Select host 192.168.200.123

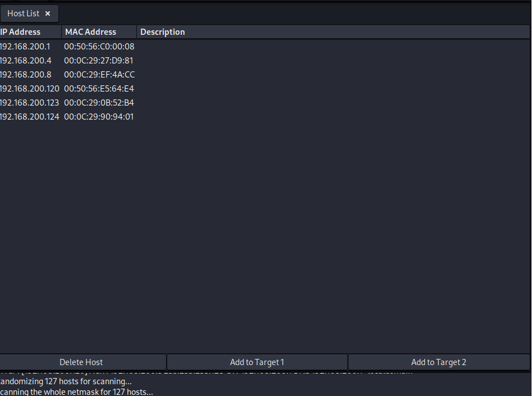point(29,103)
